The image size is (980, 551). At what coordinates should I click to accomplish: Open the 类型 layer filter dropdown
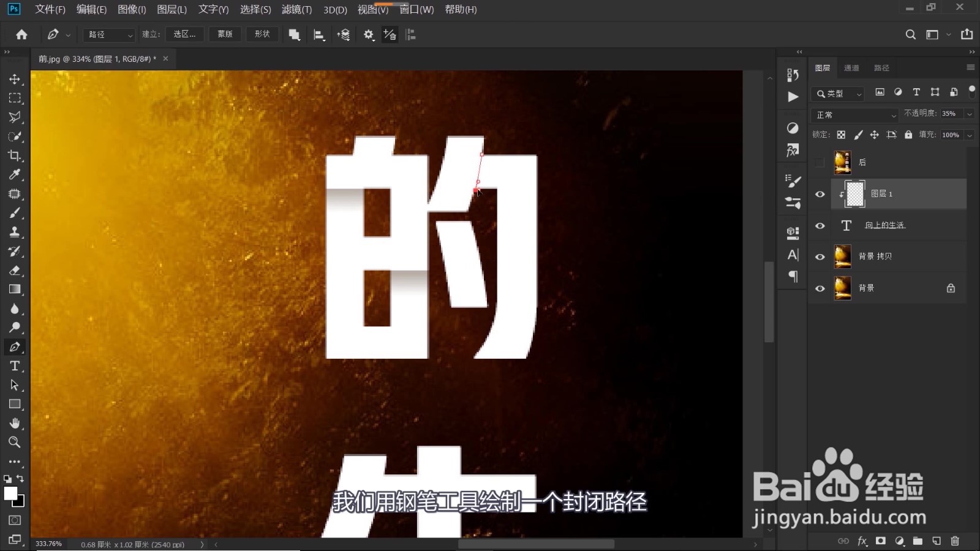[838, 94]
